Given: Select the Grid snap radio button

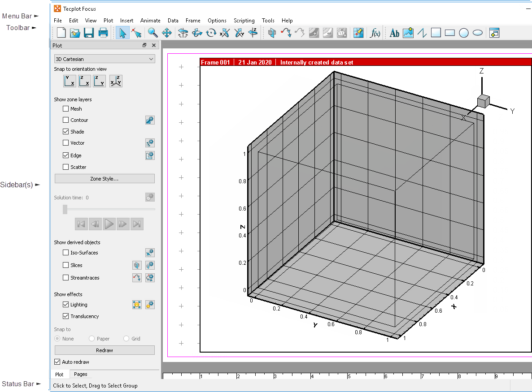Looking at the screenshot, I should pyautogui.click(x=126, y=339).
